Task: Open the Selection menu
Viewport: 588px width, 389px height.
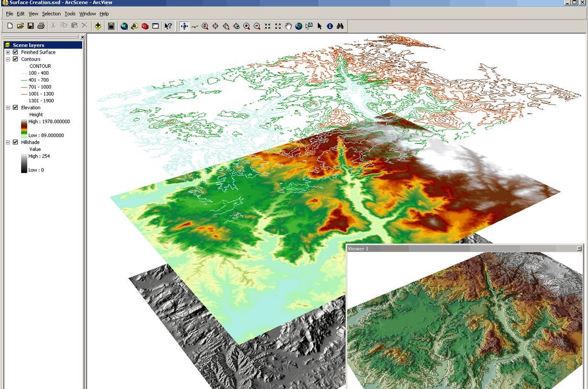Action: pos(51,14)
